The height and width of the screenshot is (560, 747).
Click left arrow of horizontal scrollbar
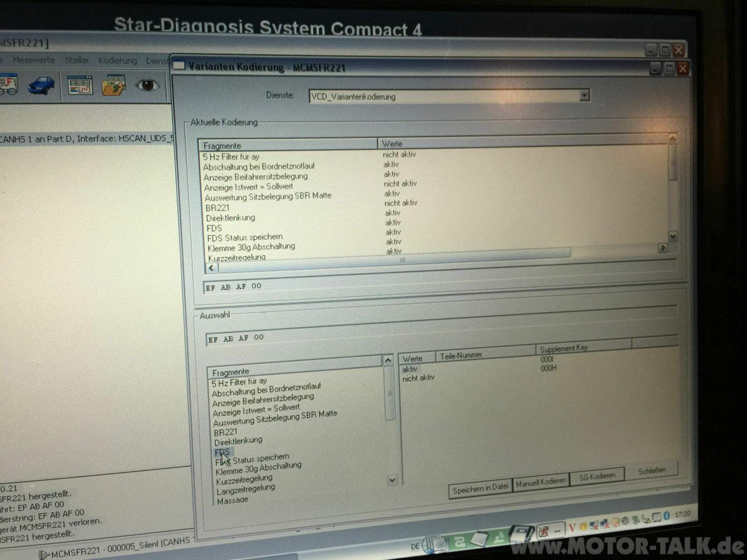(211, 268)
